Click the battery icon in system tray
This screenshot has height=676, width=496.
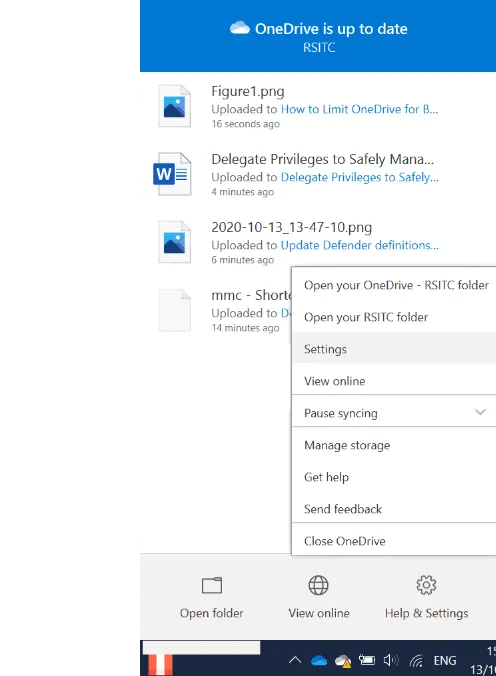367,660
